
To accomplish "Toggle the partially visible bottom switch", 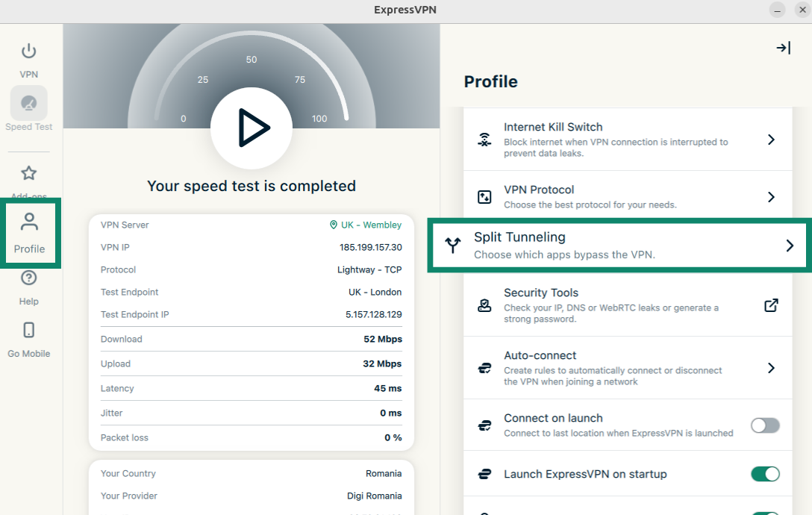I will click(765, 514).
